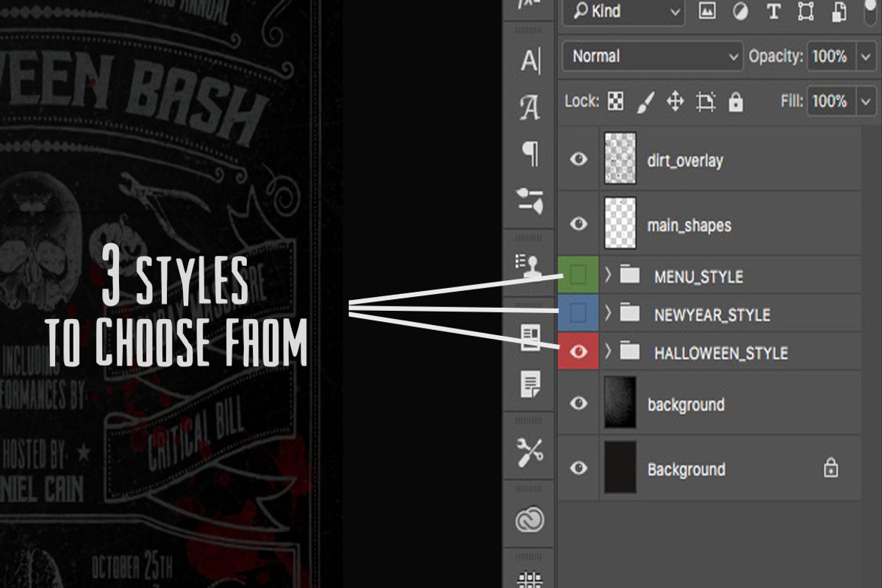Filter layers by smart objects icon

click(x=839, y=11)
